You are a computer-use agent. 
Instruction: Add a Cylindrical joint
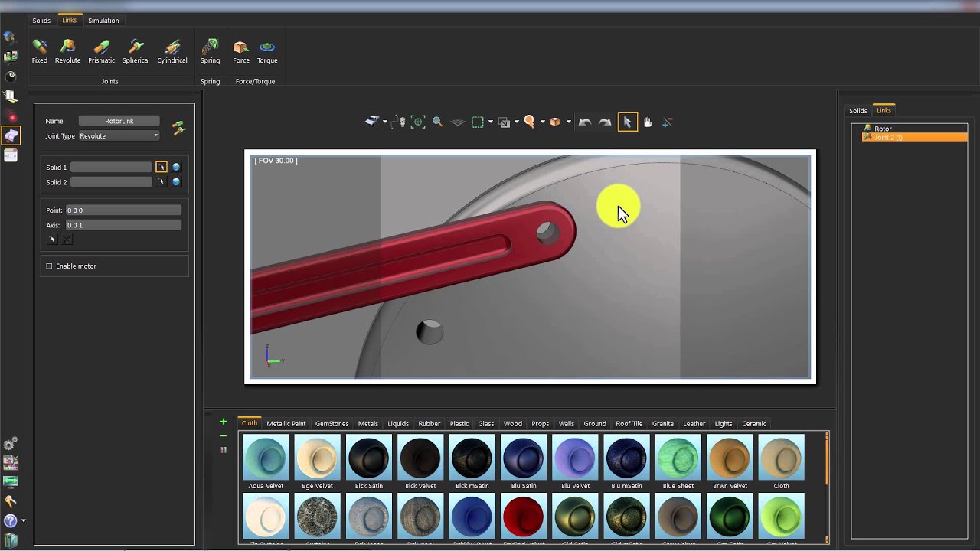pos(172,51)
